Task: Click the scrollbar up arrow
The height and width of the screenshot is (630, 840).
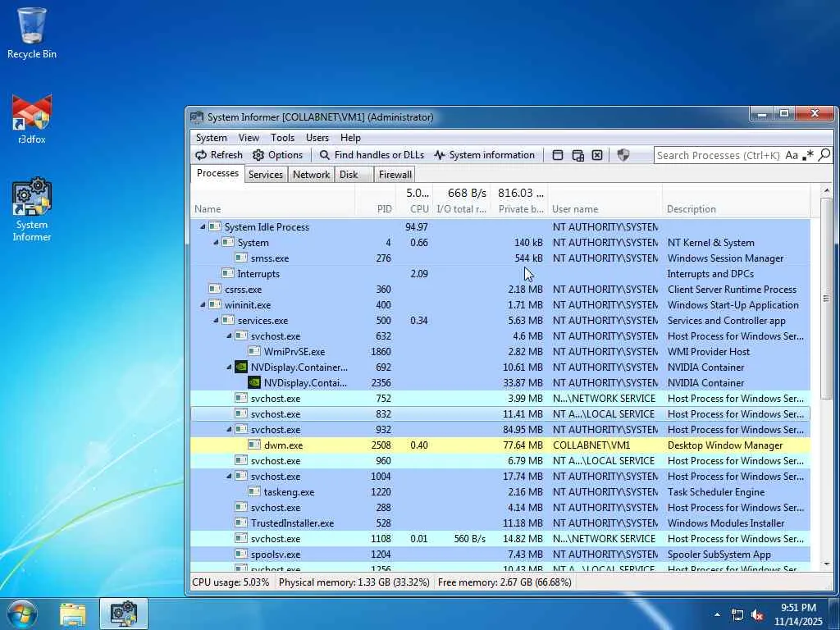Action: (x=826, y=190)
